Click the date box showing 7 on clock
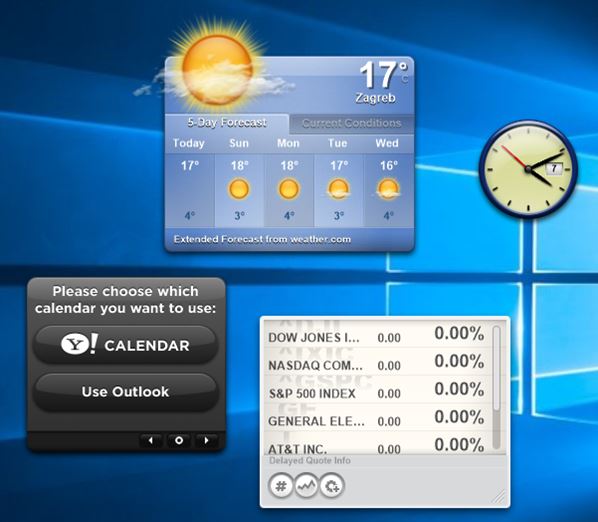Screen dimensions: 598x522 point(555,168)
